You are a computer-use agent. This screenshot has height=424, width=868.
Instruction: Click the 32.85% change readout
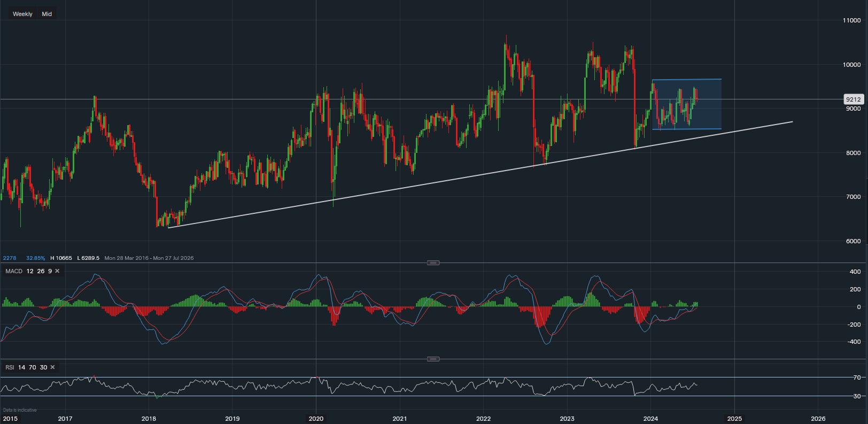pyautogui.click(x=36, y=258)
